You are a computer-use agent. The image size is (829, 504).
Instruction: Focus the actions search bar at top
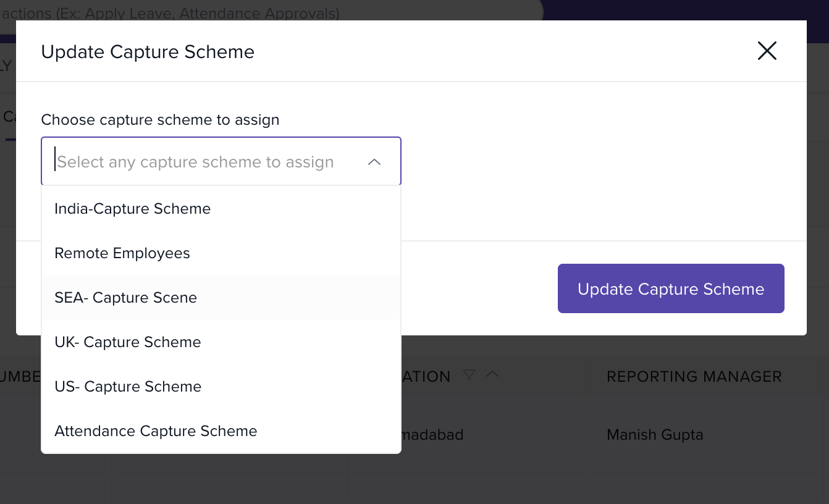click(247, 13)
